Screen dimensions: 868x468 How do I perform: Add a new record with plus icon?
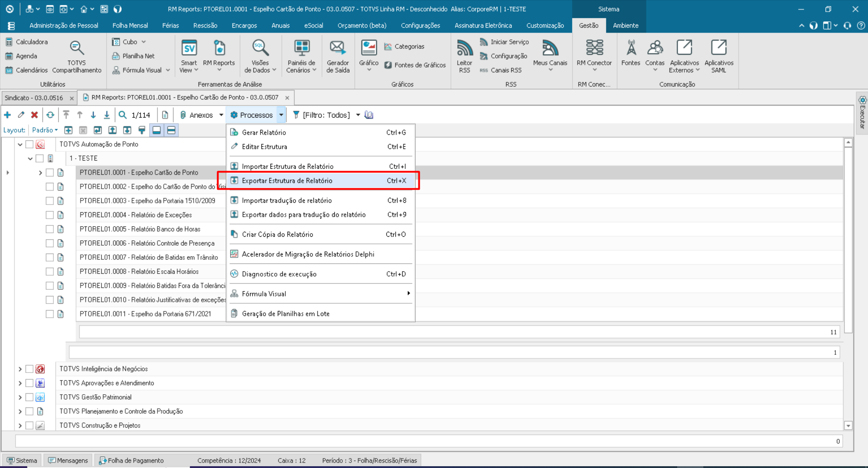click(7, 115)
